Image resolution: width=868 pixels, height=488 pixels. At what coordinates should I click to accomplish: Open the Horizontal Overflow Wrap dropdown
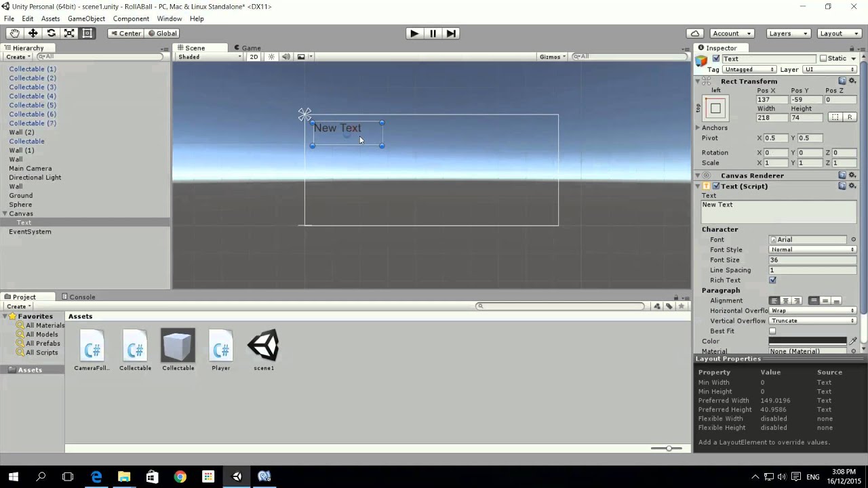click(812, 311)
